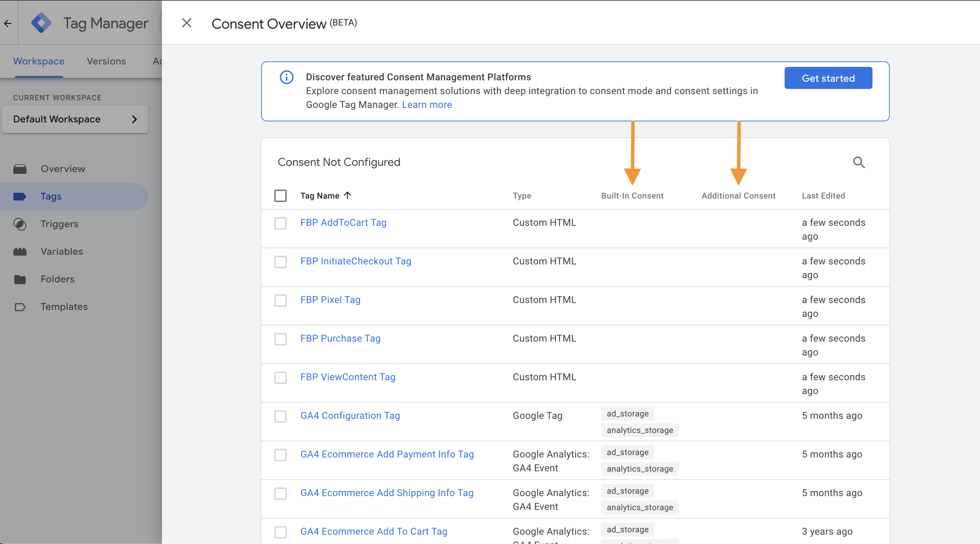Viewport: 980px width, 544px height.
Task: Click the Type column header
Action: pos(522,196)
